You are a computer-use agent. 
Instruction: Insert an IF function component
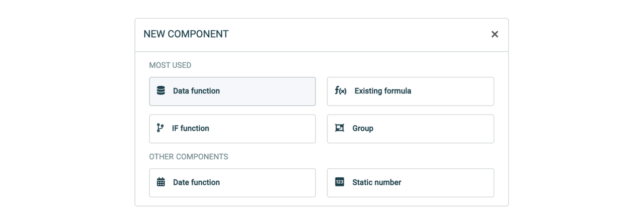point(232,129)
